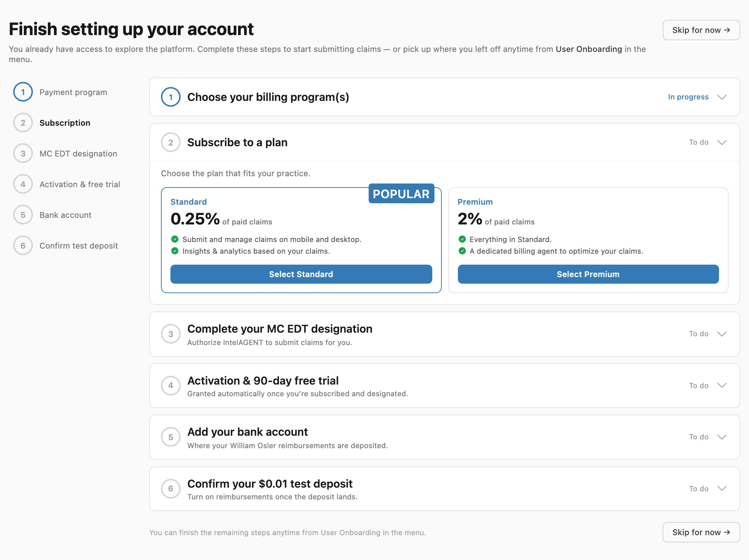Click step 1 circle beside Payment program
This screenshot has width=749, height=560.
[x=23, y=92]
